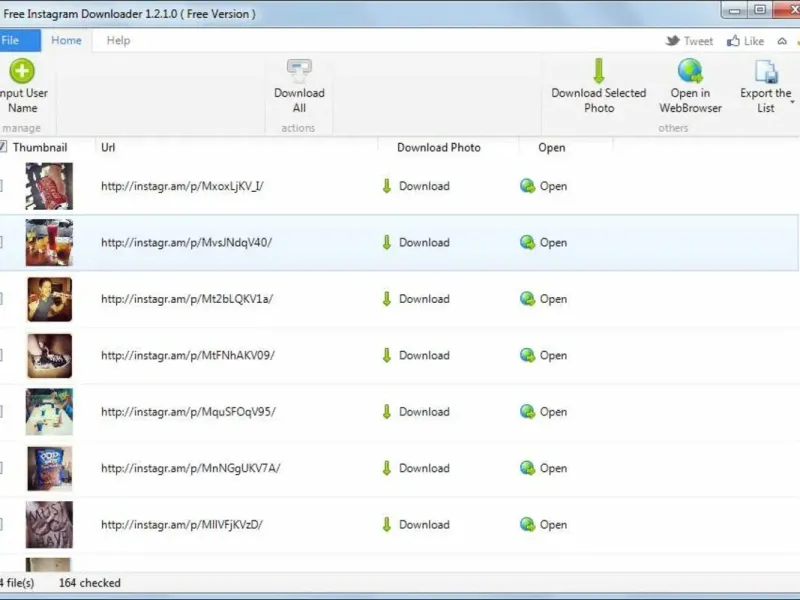Click green download arrow for Mt2bLQKV1a

pyautogui.click(x=387, y=299)
